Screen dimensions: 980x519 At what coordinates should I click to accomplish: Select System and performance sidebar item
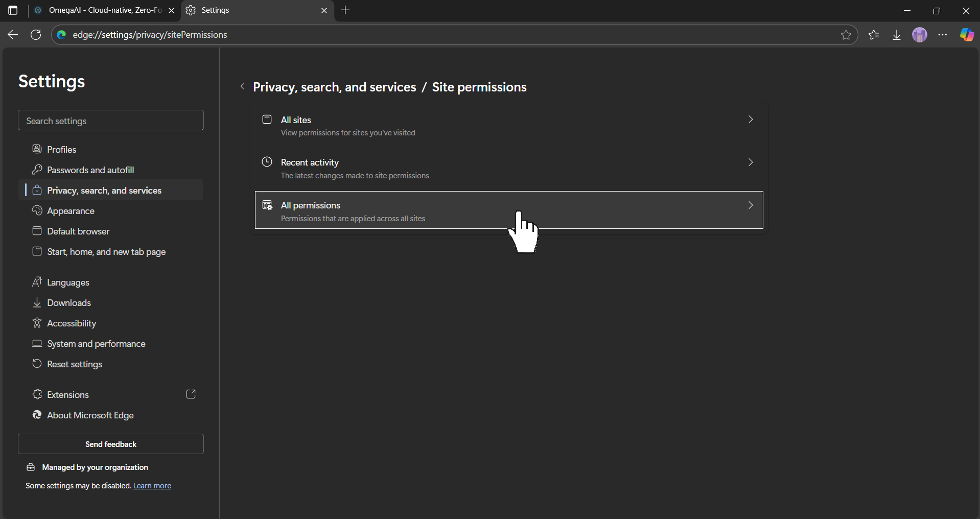click(96, 344)
